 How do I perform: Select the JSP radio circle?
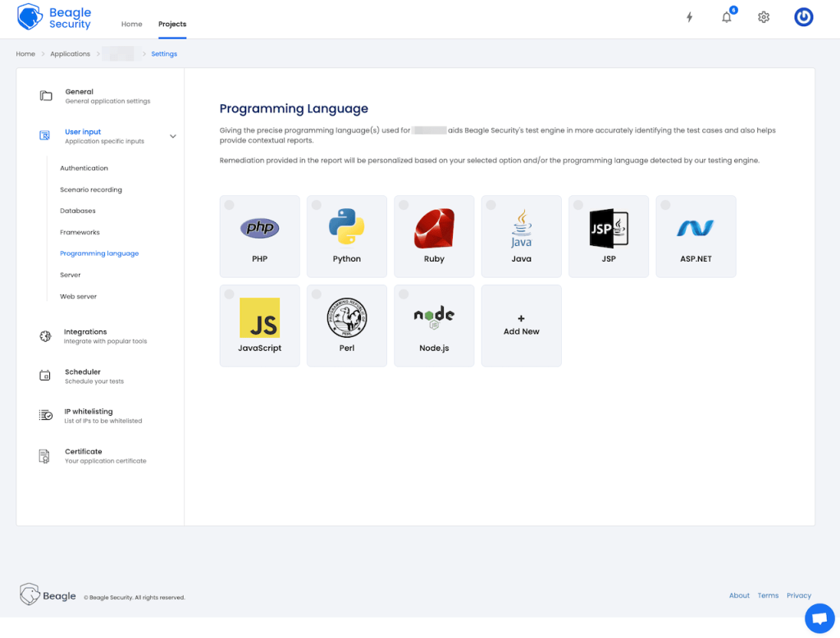click(578, 205)
